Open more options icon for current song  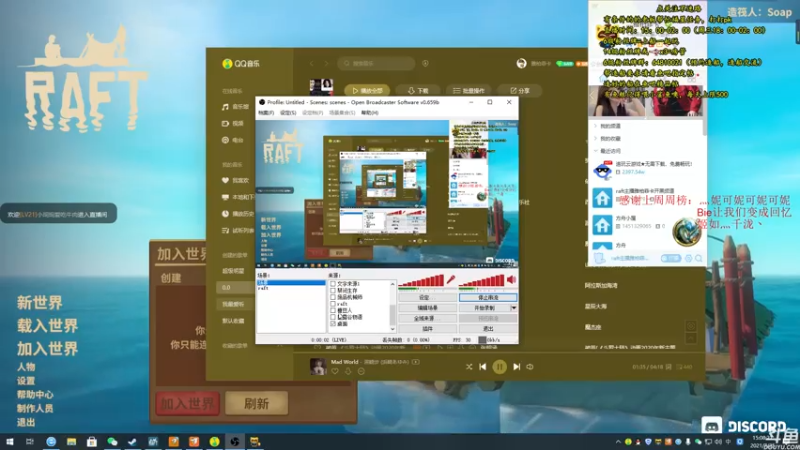361,371
